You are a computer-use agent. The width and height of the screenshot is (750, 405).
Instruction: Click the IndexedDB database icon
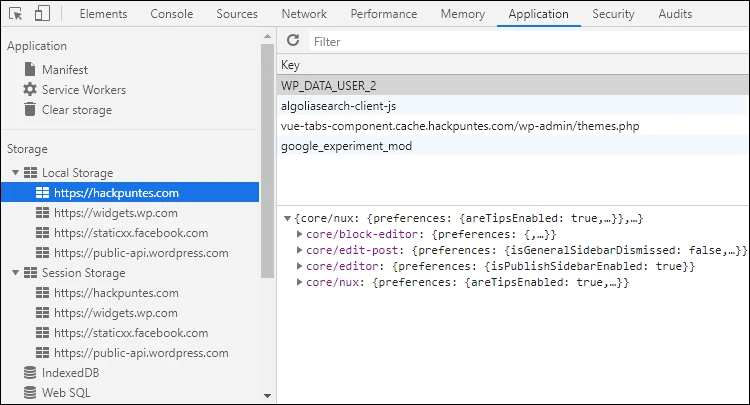(30, 372)
